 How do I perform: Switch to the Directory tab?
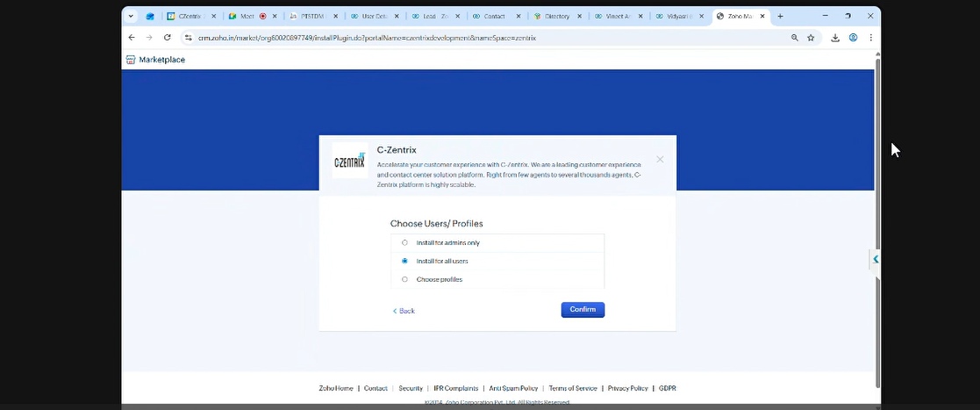click(556, 16)
